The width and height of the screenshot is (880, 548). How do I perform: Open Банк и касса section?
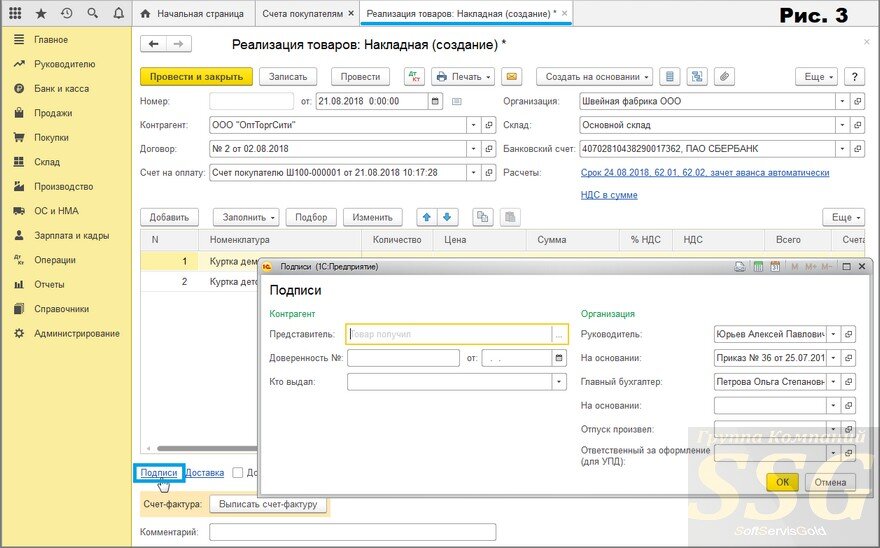[61, 89]
